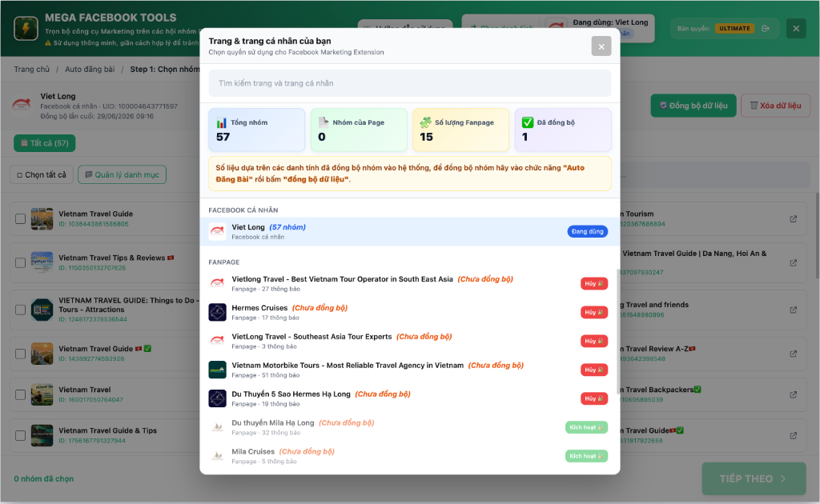This screenshot has width=820, height=504.
Task: Click the Hermes Cruises fanpage avatar
Action: click(x=218, y=312)
